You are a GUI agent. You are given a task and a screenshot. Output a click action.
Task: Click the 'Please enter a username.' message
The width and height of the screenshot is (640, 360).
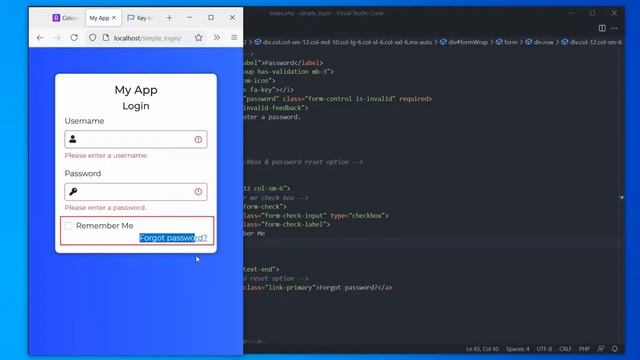pos(106,156)
